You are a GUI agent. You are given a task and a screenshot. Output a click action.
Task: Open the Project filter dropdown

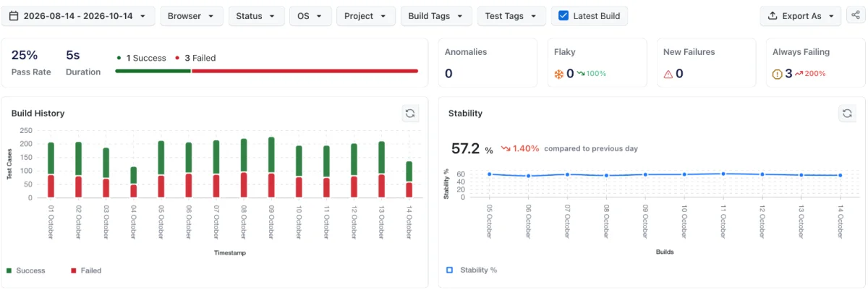coord(366,16)
